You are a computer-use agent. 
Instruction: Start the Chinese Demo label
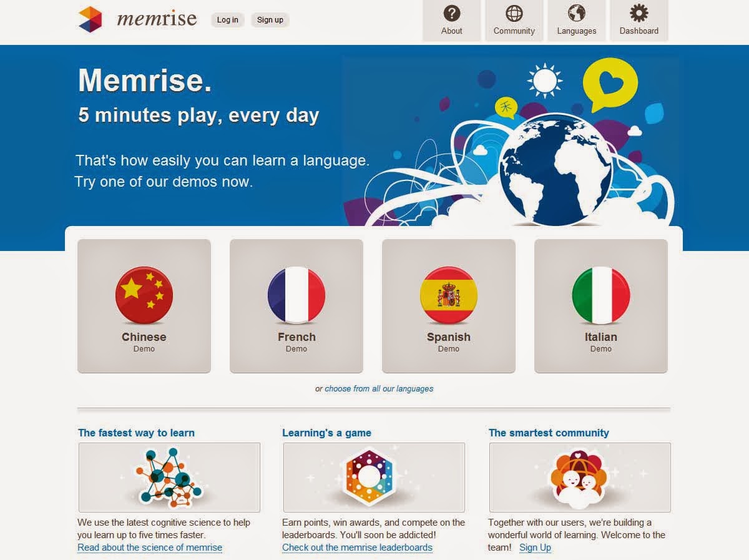point(144,349)
